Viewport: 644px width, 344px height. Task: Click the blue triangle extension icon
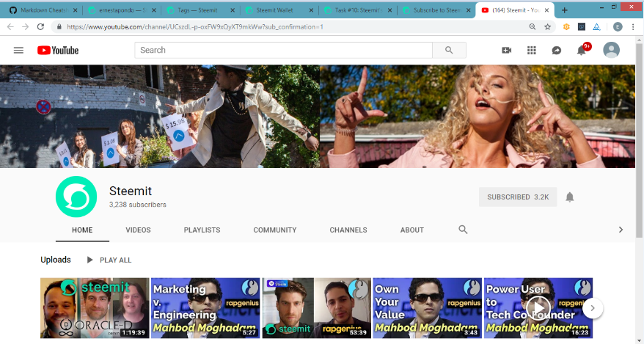click(x=596, y=26)
